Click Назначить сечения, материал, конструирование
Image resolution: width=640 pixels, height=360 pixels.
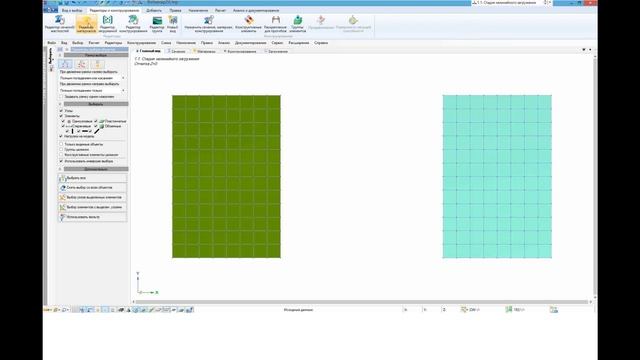tap(209, 24)
